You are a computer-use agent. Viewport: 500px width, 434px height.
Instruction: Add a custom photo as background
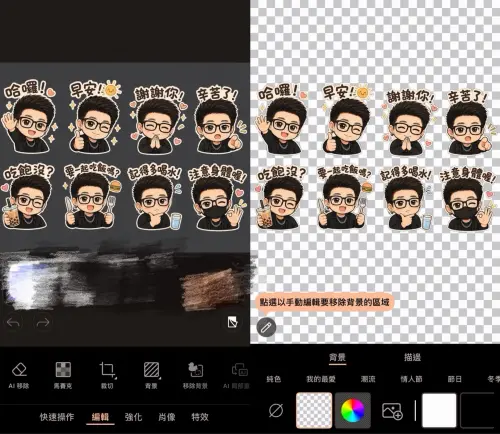click(x=392, y=411)
